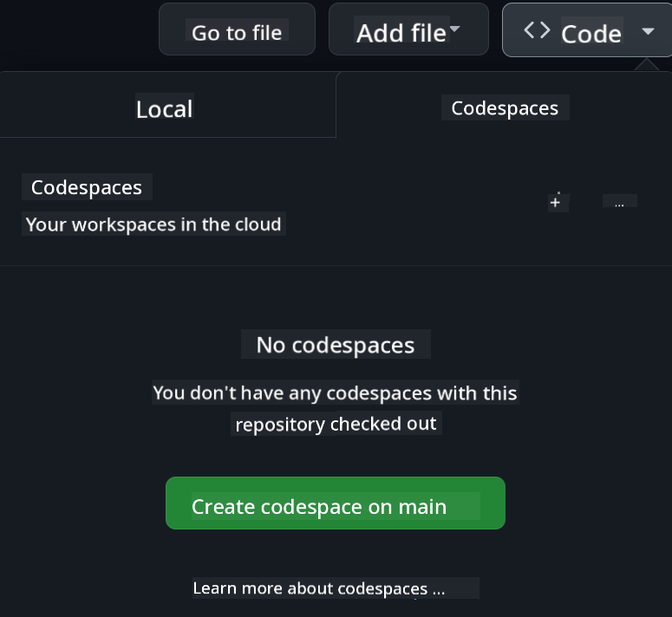The image size is (672, 617).
Task: Expand the Code button dropdown caret
Action: pyautogui.click(x=648, y=32)
